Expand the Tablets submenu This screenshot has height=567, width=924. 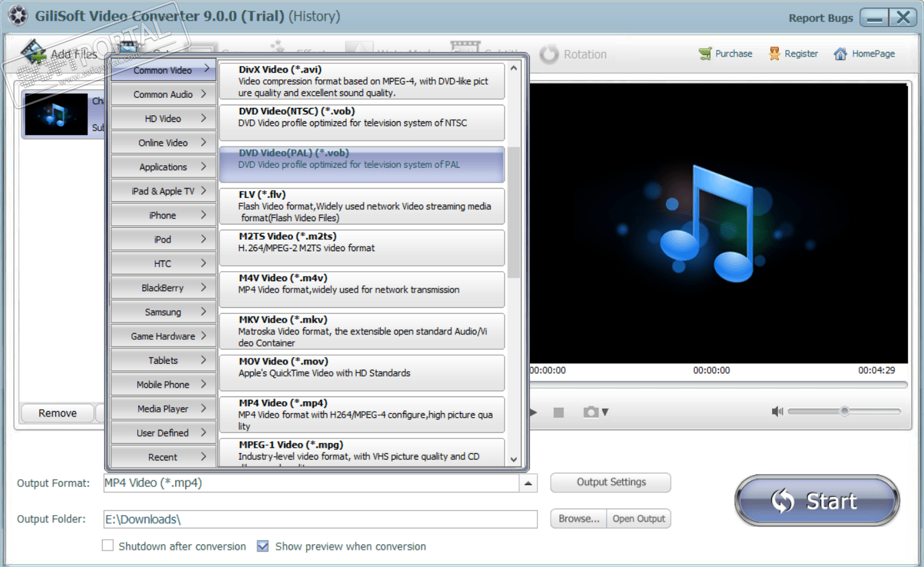[163, 360]
